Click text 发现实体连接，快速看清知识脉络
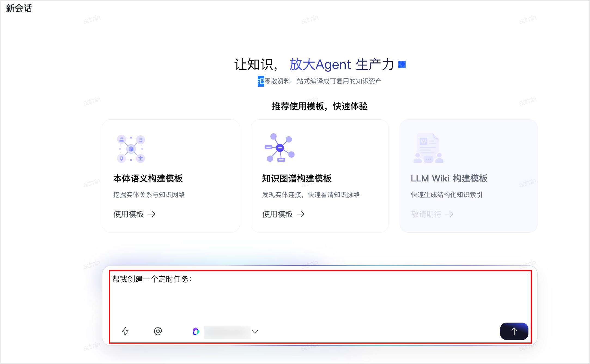Viewport: 590px width, 364px height. (311, 195)
